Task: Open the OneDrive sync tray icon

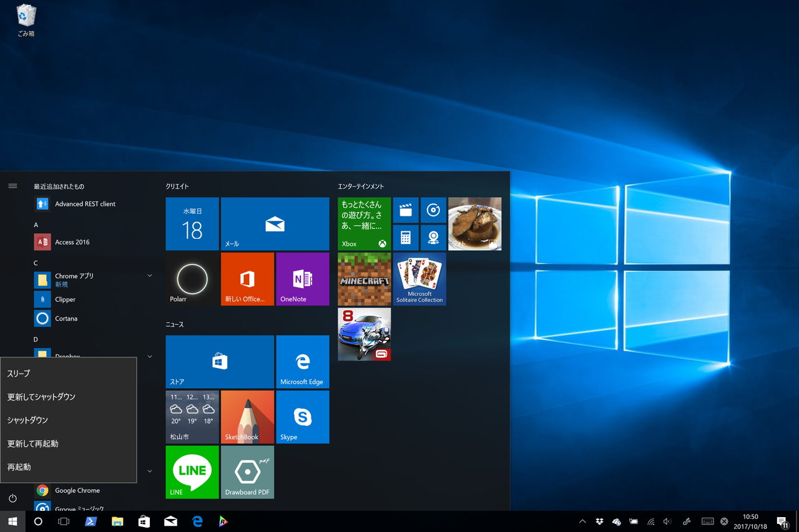Action: pos(617,521)
